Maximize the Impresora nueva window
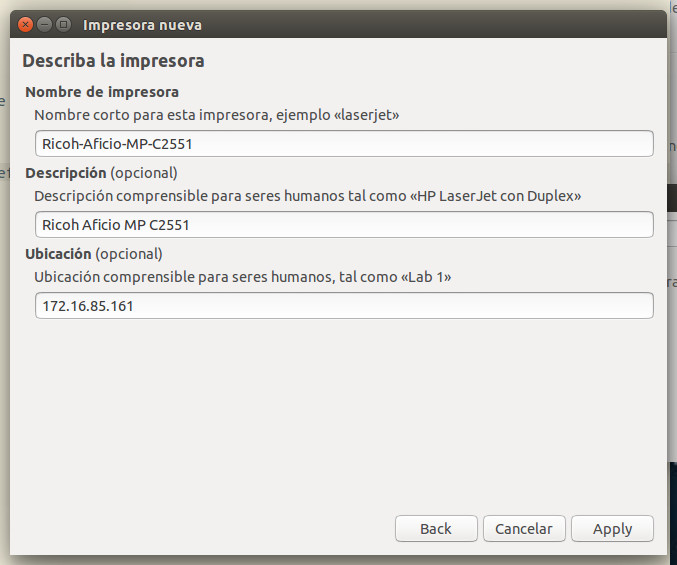Image resolution: width=677 pixels, height=565 pixels. [63, 25]
